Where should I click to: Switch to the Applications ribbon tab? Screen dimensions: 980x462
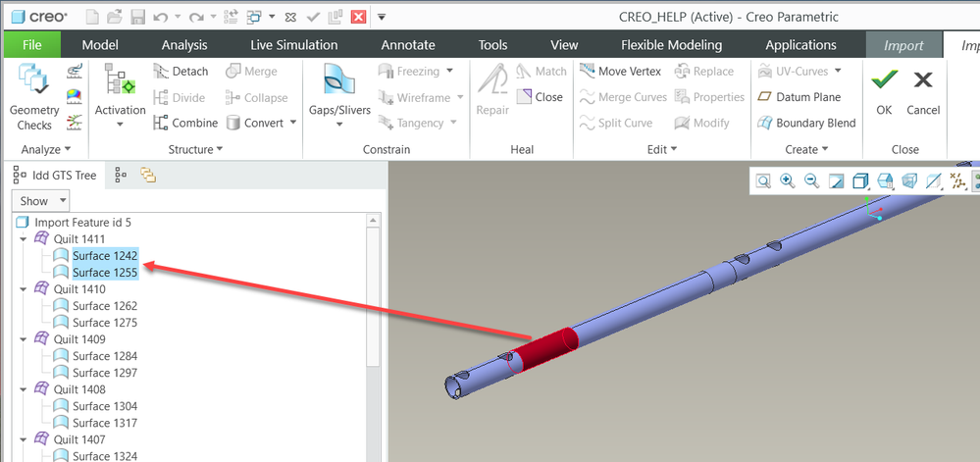point(800,45)
